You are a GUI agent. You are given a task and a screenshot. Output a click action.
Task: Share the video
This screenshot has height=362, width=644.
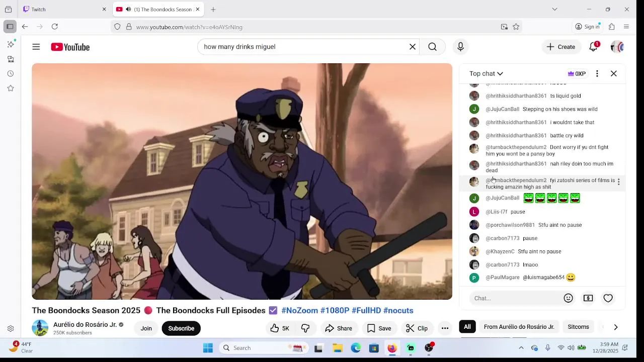point(338,328)
